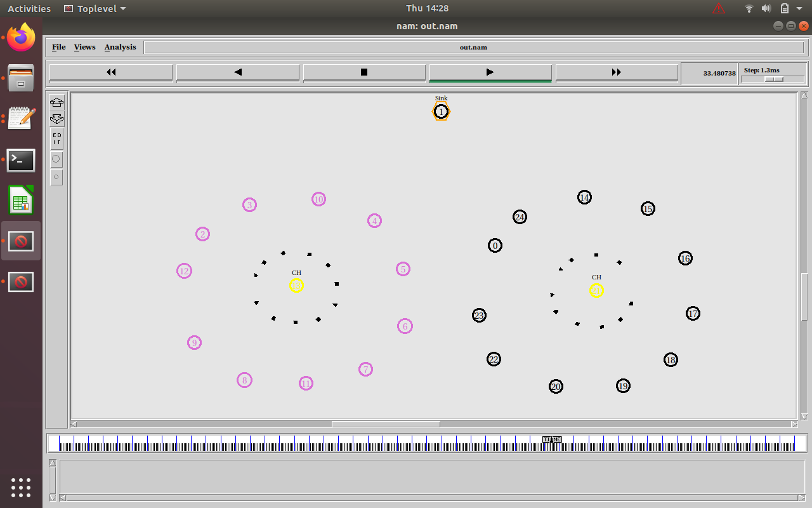Select node 14 in the right cluster

584,197
